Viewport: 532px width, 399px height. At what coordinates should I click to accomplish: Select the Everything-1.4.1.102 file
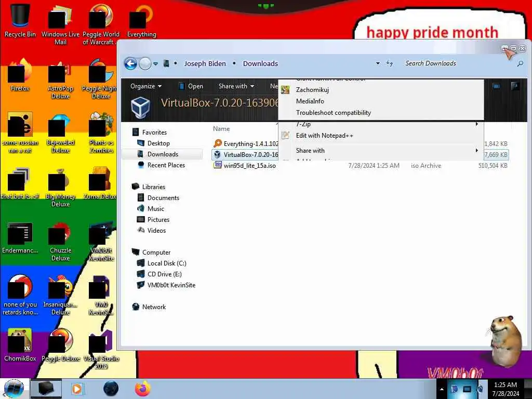[x=246, y=143]
